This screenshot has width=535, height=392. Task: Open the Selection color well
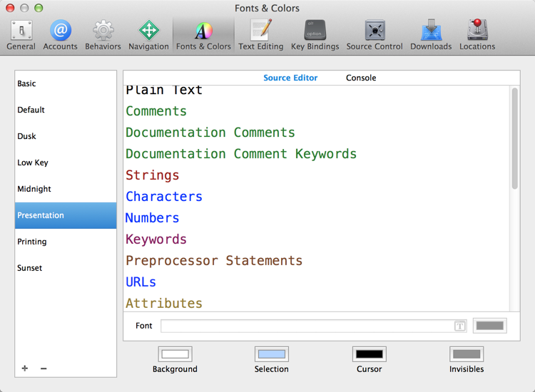pos(272,354)
